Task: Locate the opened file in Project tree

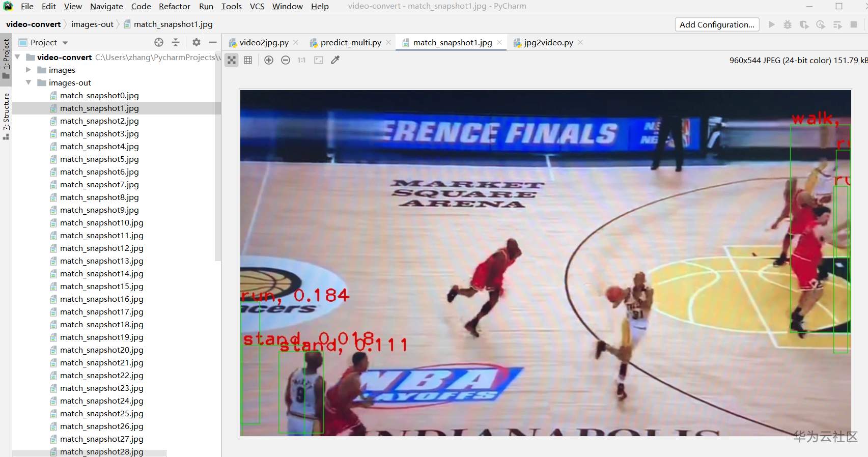Action: [x=159, y=42]
